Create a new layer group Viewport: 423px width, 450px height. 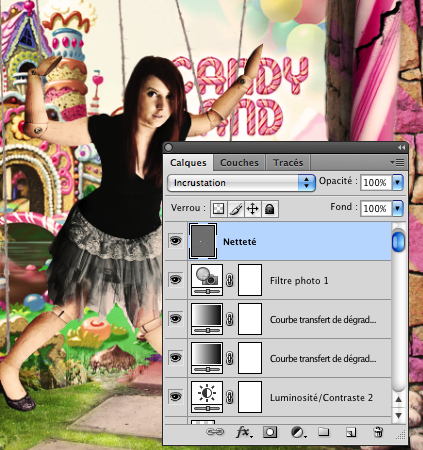pyautogui.click(x=323, y=432)
